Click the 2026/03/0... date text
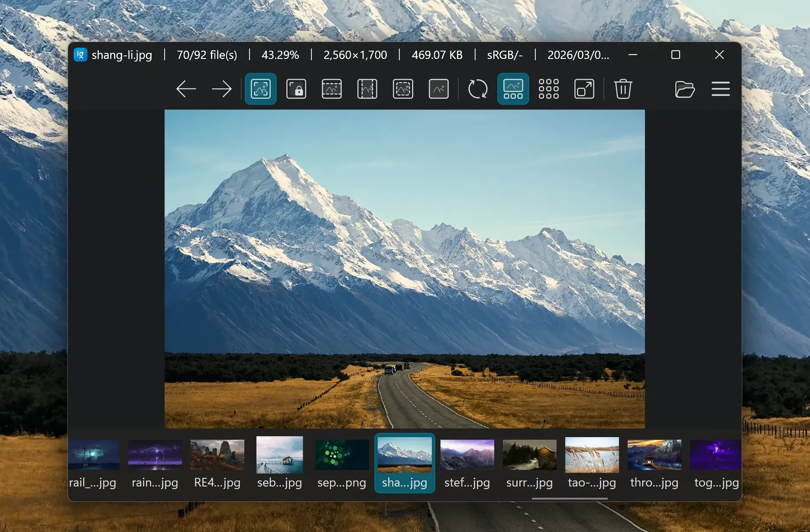Image resolution: width=810 pixels, height=532 pixels. click(578, 55)
